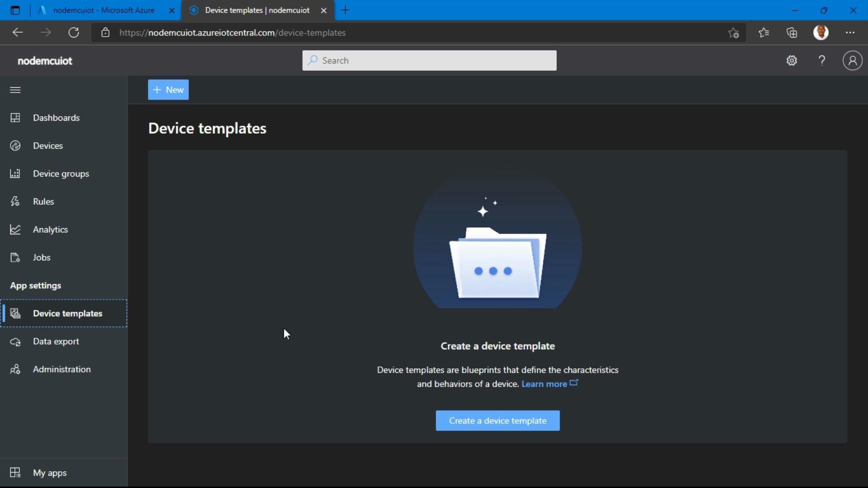Open Device groups from sidebar

61,173
